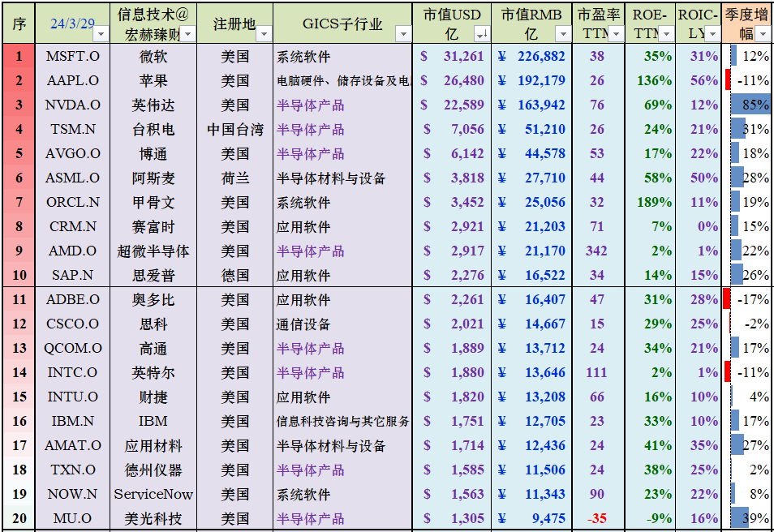
Task: Open filter dropdown on ROE-TTM column header
Action: tap(666, 34)
